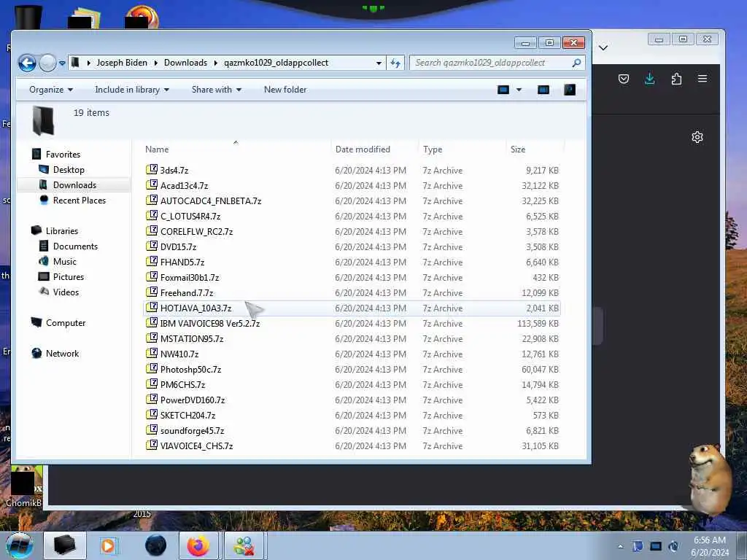
Task: Open Firefox Downloads panel icon in browser window
Action: click(650, 79)
